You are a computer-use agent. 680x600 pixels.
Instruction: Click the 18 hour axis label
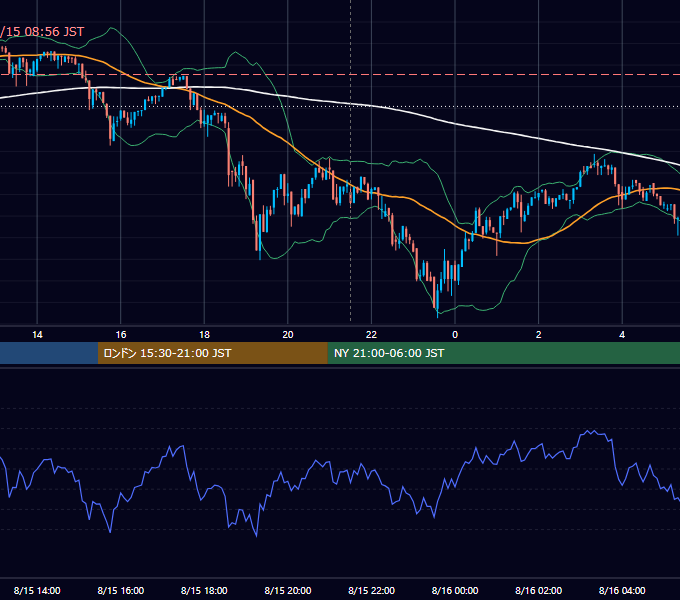click(x=204, y=335)
